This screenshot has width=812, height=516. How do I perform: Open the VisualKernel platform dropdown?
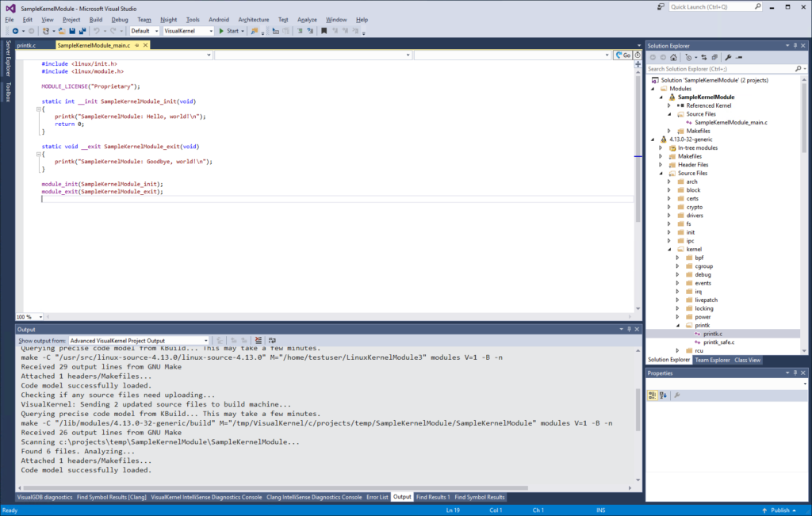189,31
